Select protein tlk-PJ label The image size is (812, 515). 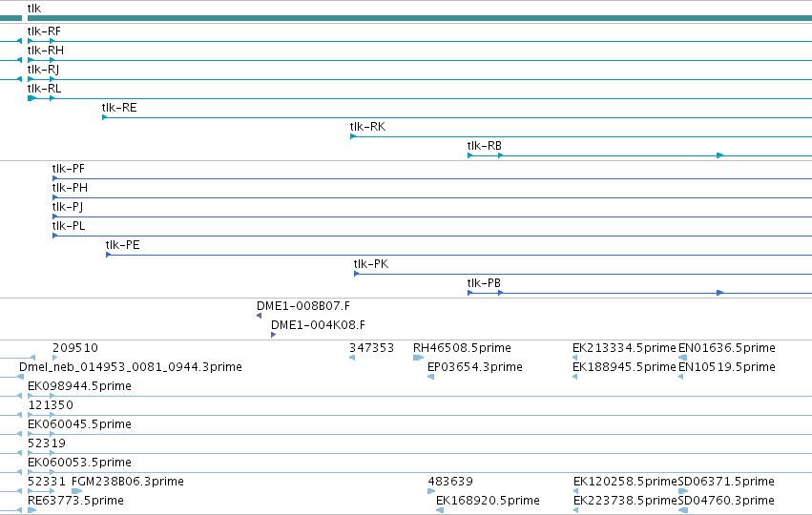(x=68, y=207)
